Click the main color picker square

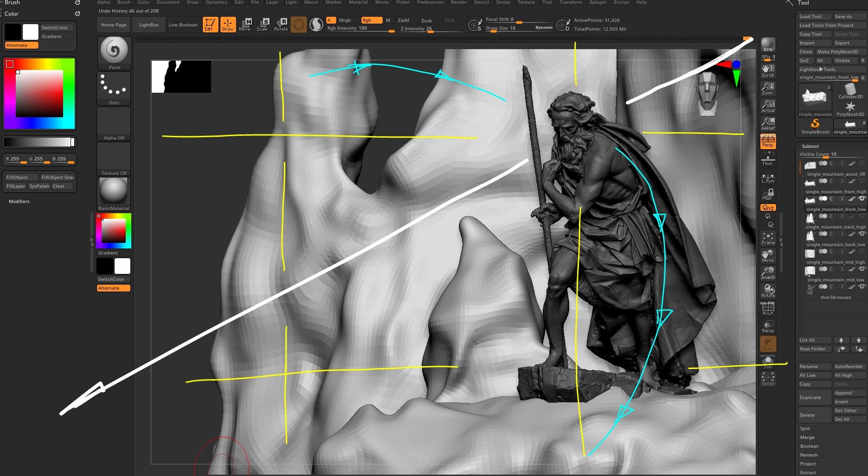point(39,93)
